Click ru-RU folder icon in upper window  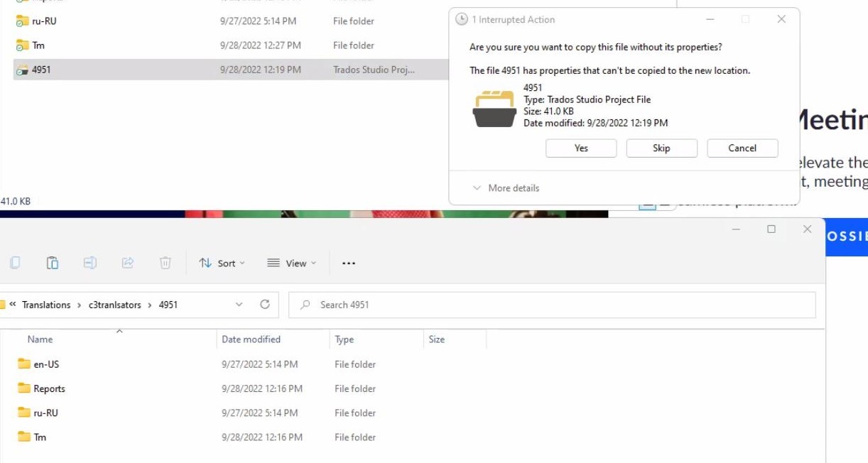point(22,21)
